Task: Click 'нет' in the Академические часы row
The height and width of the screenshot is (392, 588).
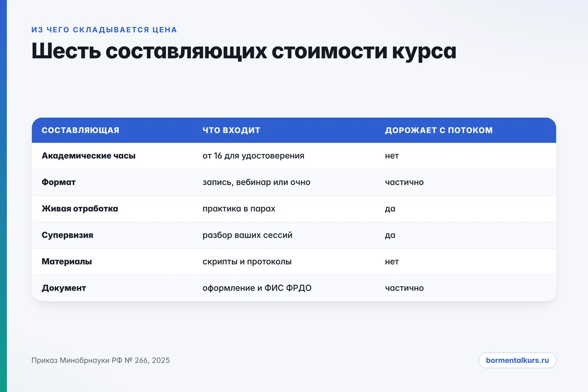Action: click(x=392, y=156)
